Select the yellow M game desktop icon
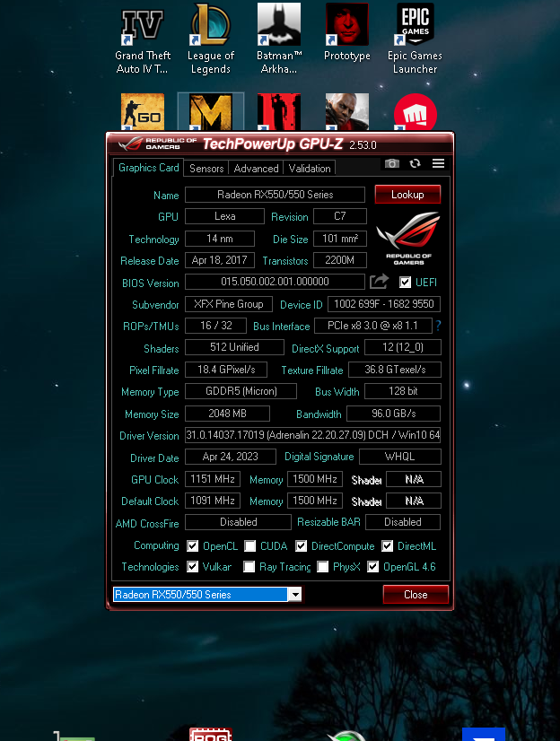The image size is (560, 741). click(x=211, y=112)
